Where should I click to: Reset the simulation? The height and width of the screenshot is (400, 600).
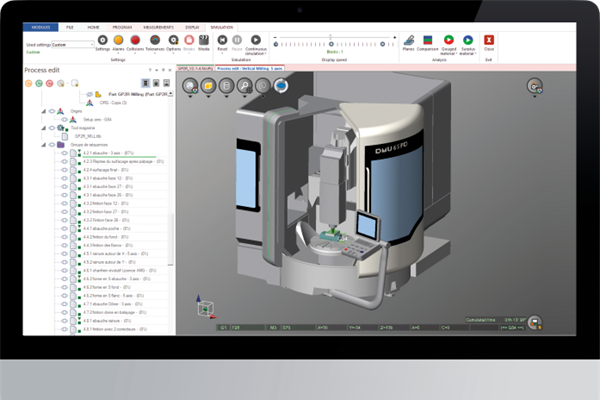[x=222, y=40]
